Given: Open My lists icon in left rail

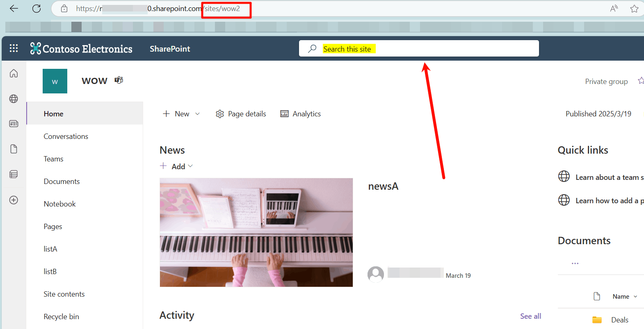Looking at the screenshot, I should coord(14,174).
